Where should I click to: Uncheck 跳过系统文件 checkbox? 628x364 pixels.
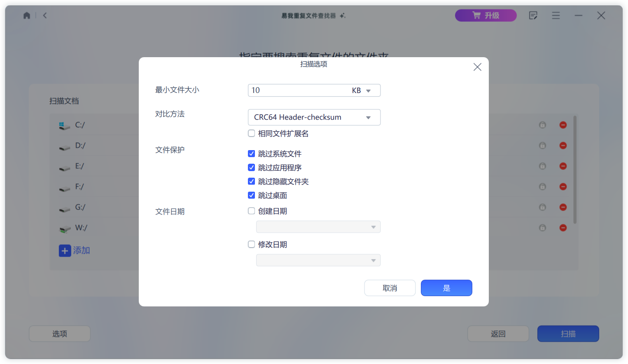251,153
